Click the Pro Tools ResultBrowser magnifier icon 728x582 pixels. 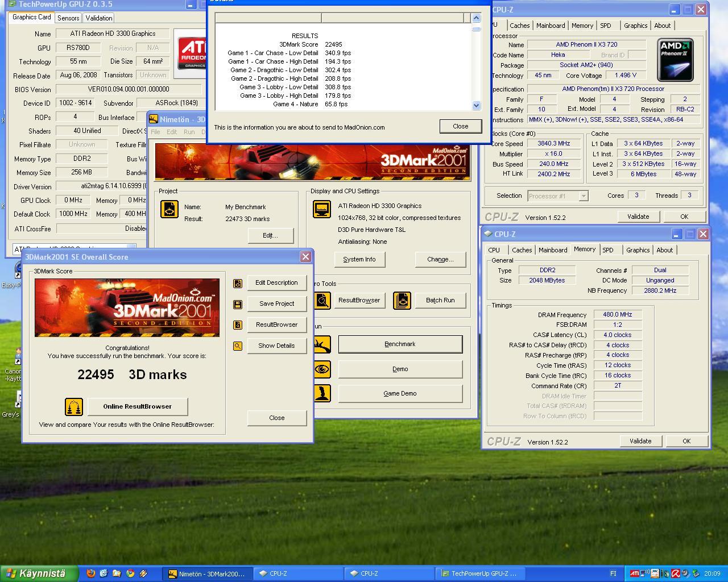click(322, 300)
